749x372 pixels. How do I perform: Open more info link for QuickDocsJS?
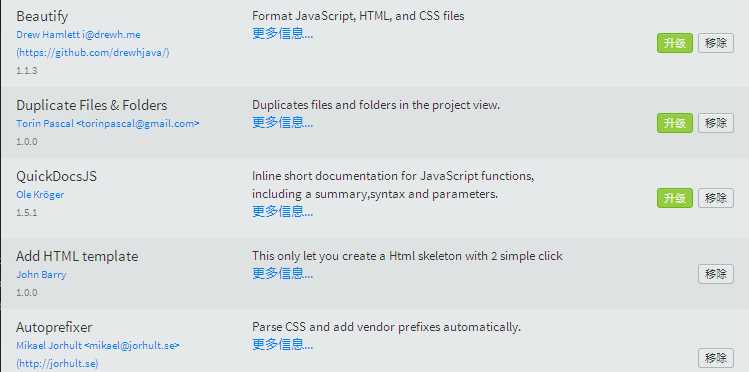[x=282, y=212]
